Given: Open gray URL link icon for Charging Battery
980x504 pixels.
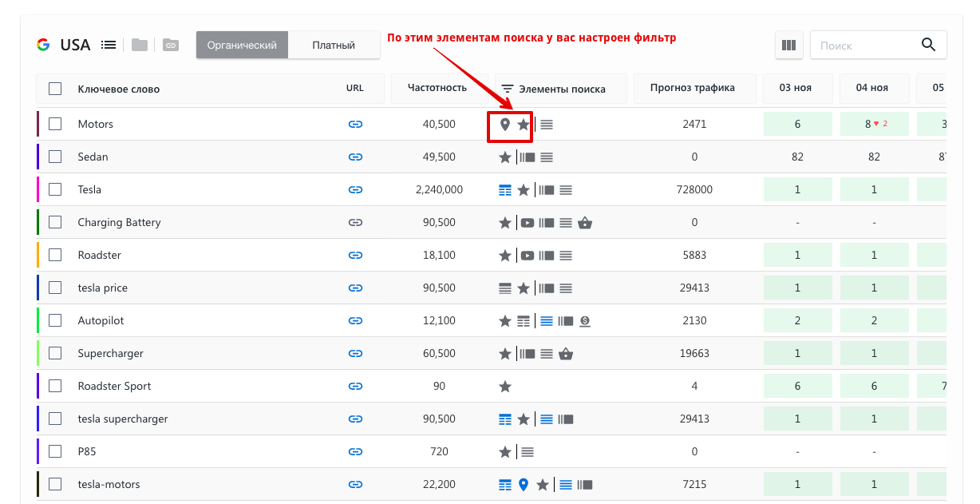Looking at the screenshot, I should (x=356, y=222).
